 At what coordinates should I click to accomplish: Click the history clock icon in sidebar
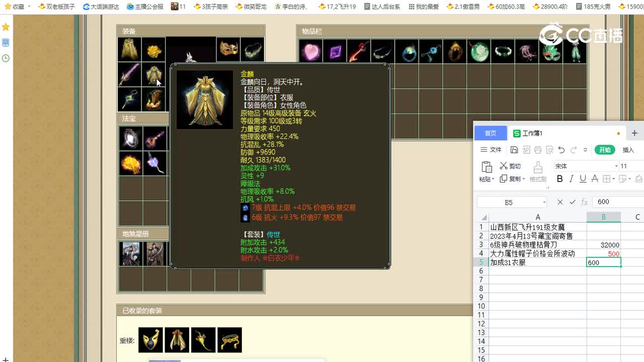(6, 58)
